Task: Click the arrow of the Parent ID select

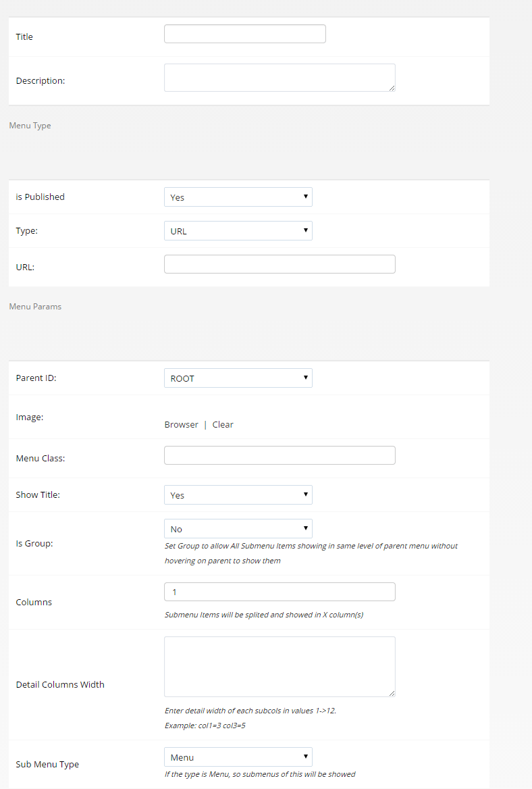Action: point(305,378)
